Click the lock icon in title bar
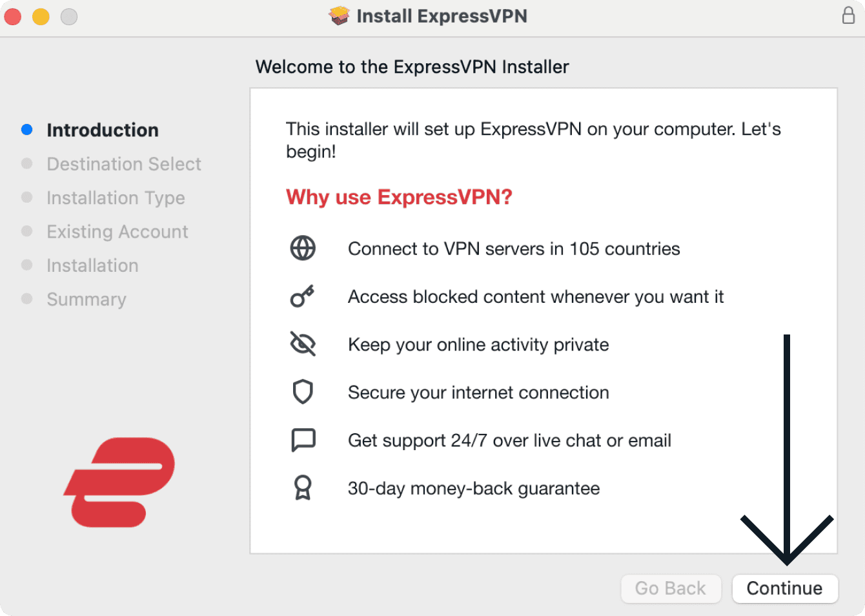Image resolution: width=865 pixels, height=616 pixels. tap(848, 15)
